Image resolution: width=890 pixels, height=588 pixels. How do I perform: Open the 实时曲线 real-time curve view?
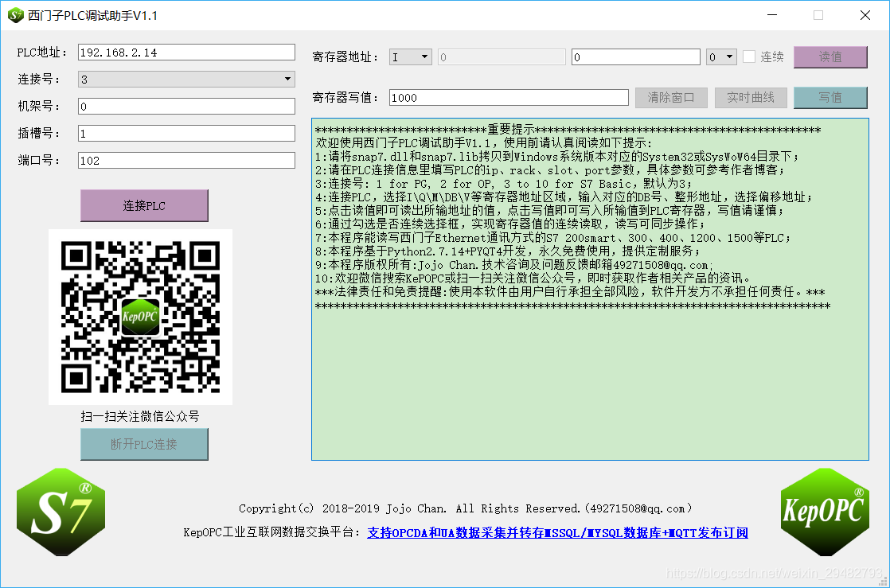750,98
